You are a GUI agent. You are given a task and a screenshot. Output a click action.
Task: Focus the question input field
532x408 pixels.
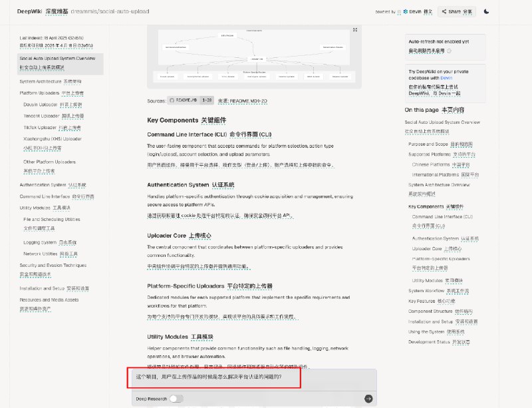pyautogui.click(x=254, y=380)
